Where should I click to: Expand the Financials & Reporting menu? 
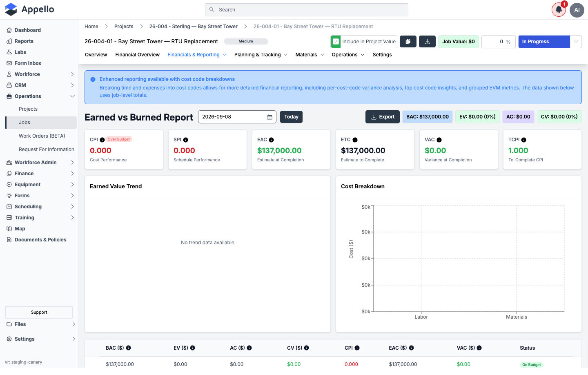tap(197, 55)
